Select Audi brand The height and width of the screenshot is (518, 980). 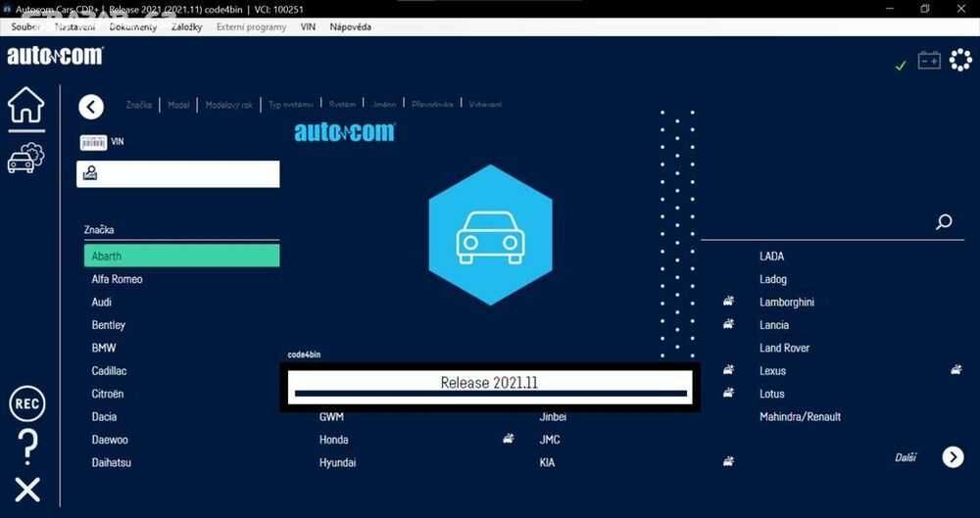102,302
